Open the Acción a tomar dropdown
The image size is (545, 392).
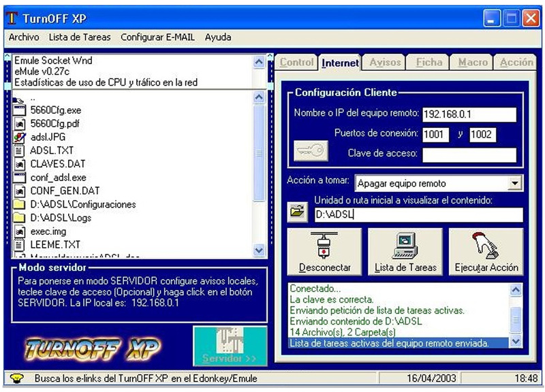coord(514,183)
